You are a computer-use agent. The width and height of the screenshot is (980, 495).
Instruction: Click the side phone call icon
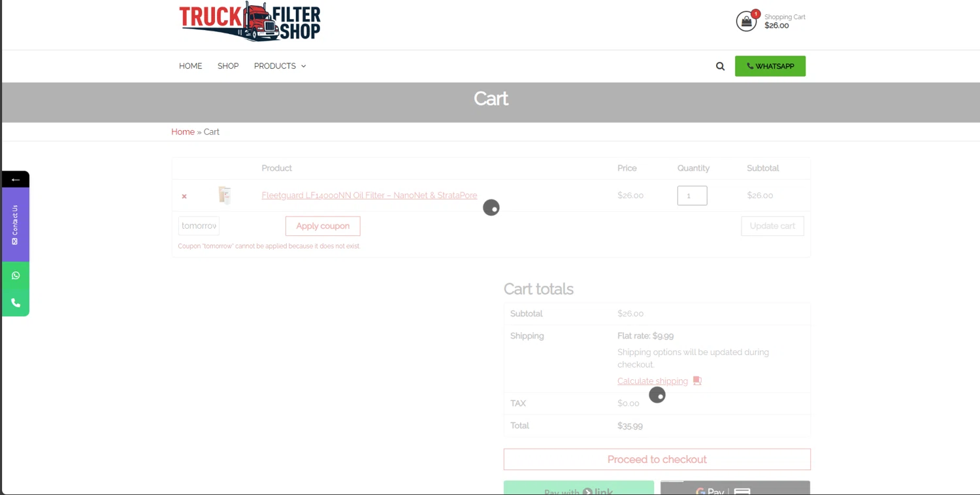coord(16,303)
